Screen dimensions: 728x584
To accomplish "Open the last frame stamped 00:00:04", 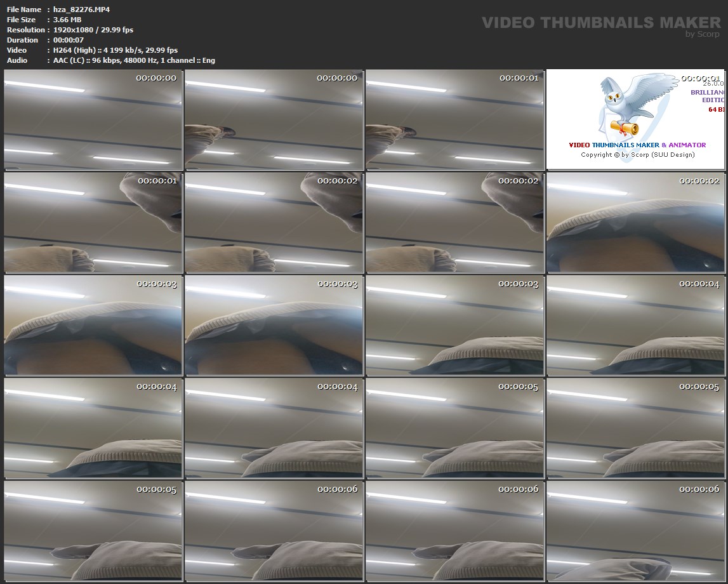I will pyautogui.click(x=274, y=428).
